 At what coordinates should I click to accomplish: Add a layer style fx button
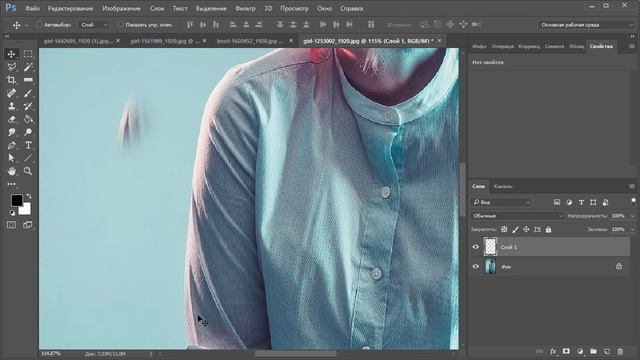click(553, 351)
